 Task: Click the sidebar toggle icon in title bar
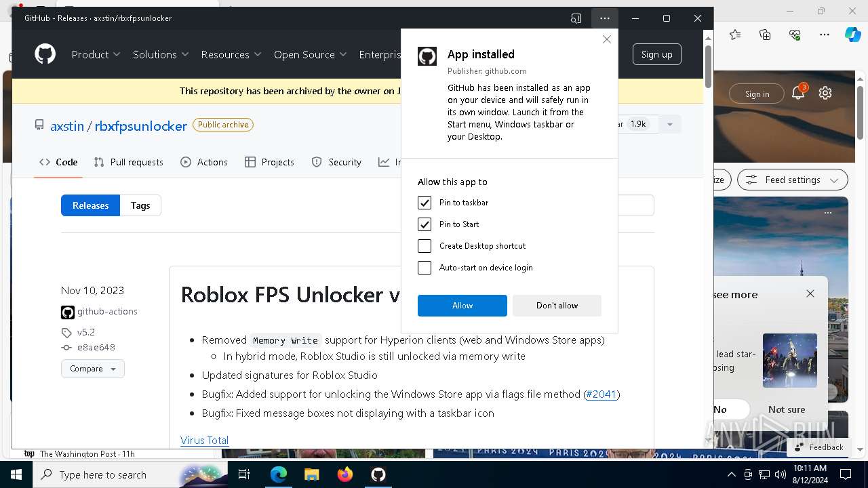pos(576,18)
